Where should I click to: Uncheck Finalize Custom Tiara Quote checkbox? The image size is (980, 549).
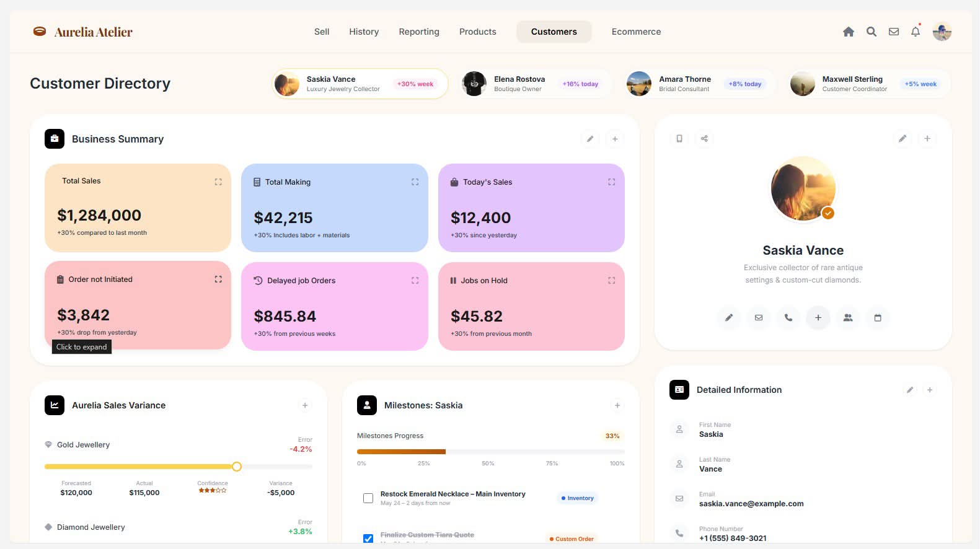pyautogui.click(x=368, y=538)
